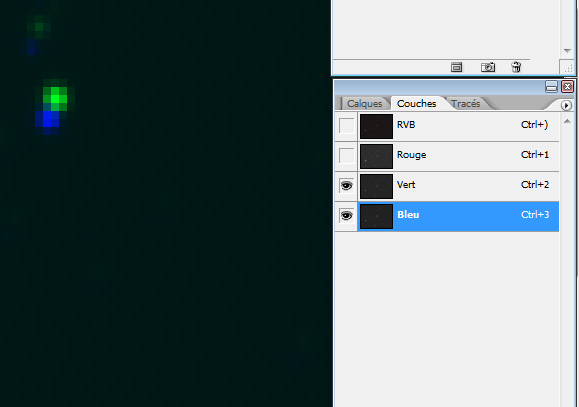Click the create new document from state icon

pyautogui.click(x=456, y=67)
